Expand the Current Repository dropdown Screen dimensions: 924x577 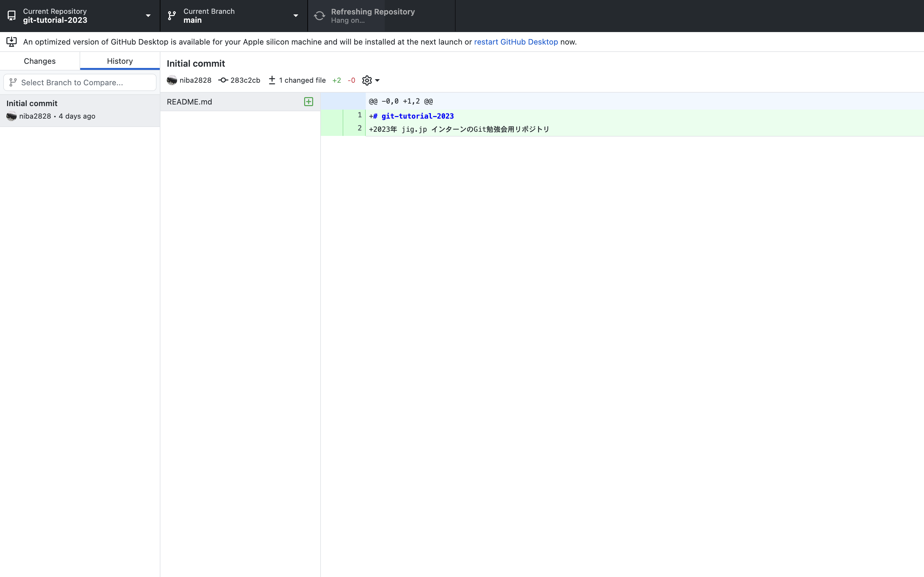(148, 16)
